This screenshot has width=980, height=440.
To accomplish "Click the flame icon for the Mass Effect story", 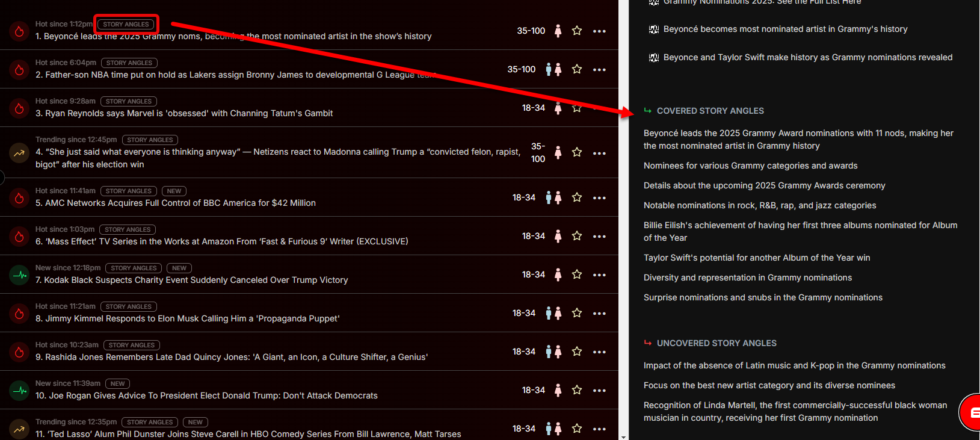I will pyautogui.click(x=19, y=237).
